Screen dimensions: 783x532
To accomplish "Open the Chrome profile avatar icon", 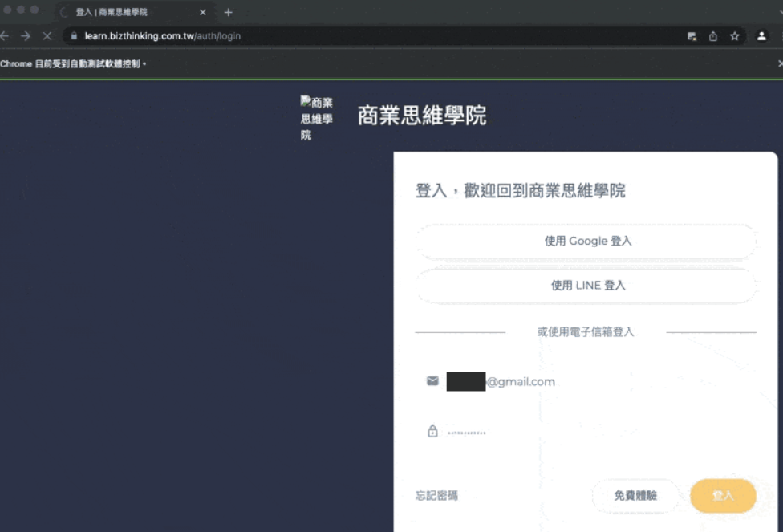I will 761,36.
